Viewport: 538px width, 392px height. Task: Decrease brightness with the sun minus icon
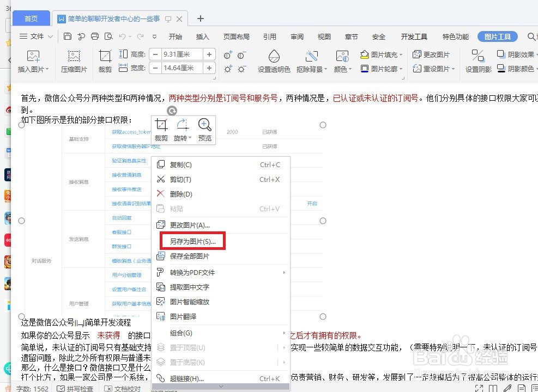(241, 69)
